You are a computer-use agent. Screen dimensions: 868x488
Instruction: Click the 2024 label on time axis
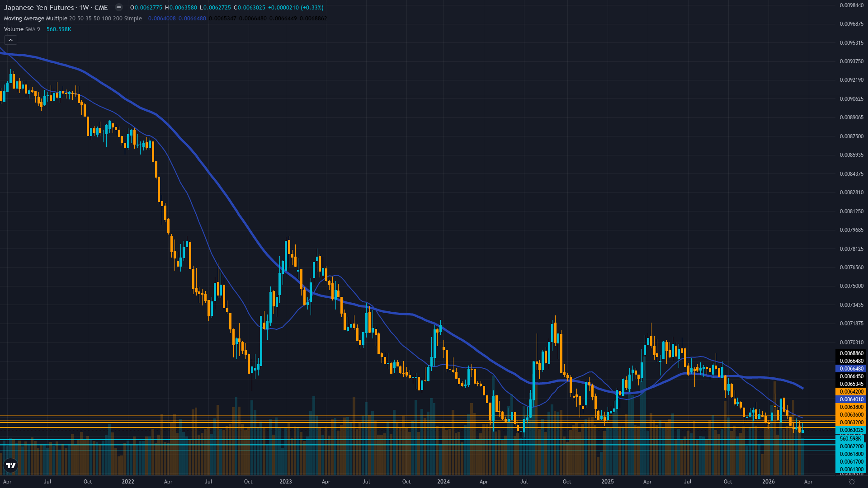click(x=443, y=482)
